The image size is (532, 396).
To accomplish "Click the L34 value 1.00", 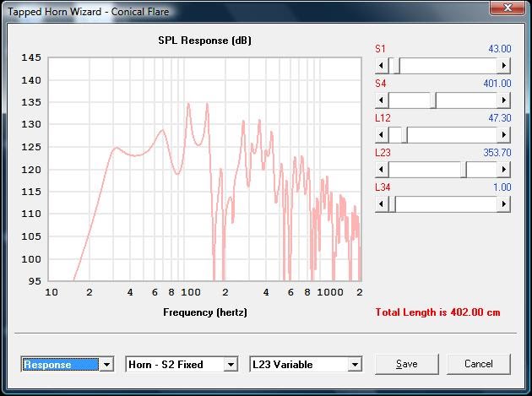I will 502,187.
